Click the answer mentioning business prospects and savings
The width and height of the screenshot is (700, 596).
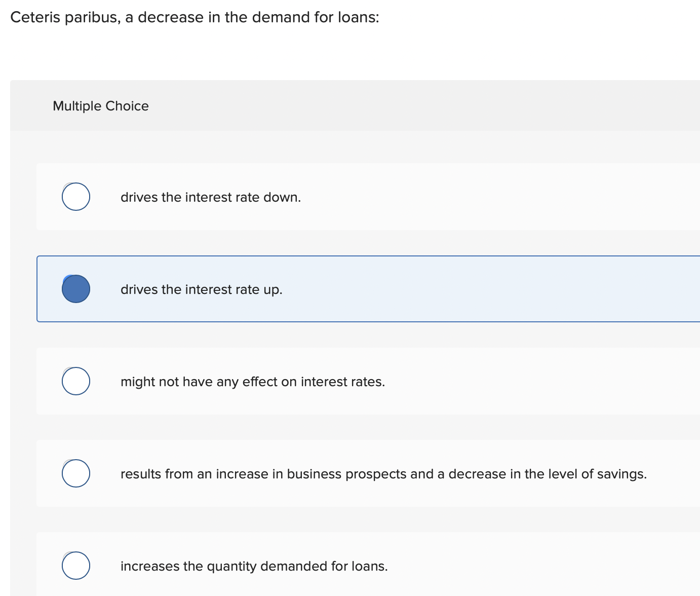point(355,473)
